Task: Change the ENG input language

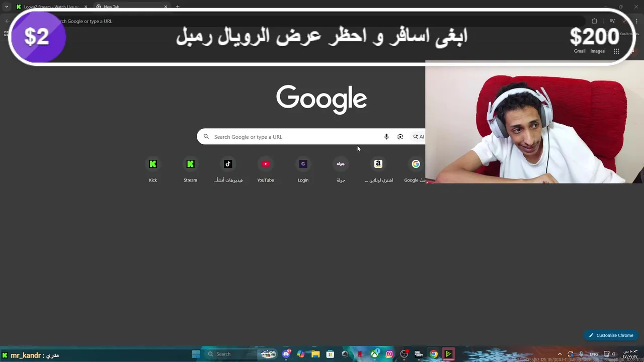Action: (594, 354)
